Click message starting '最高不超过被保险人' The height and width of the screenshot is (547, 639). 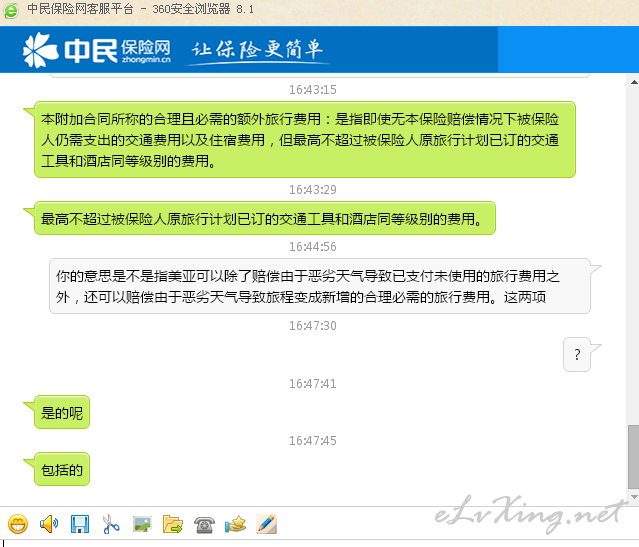pos(265,218)
